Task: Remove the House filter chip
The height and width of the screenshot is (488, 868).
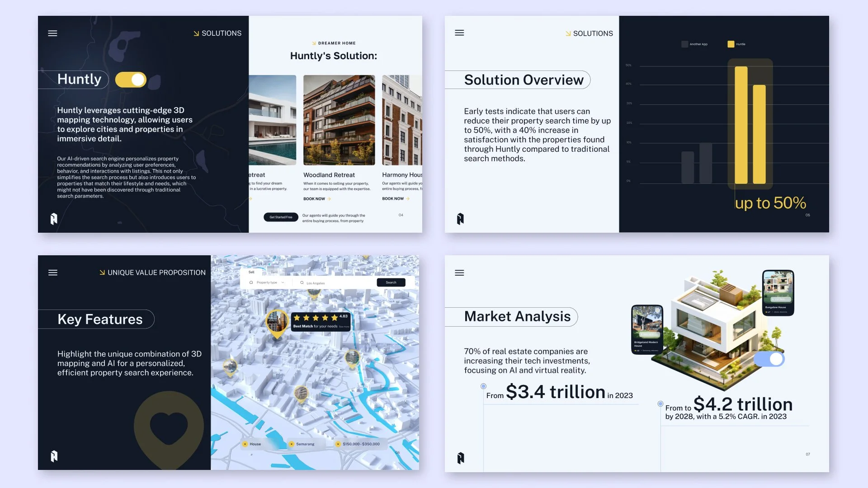Action: click(x=245, y=444)
